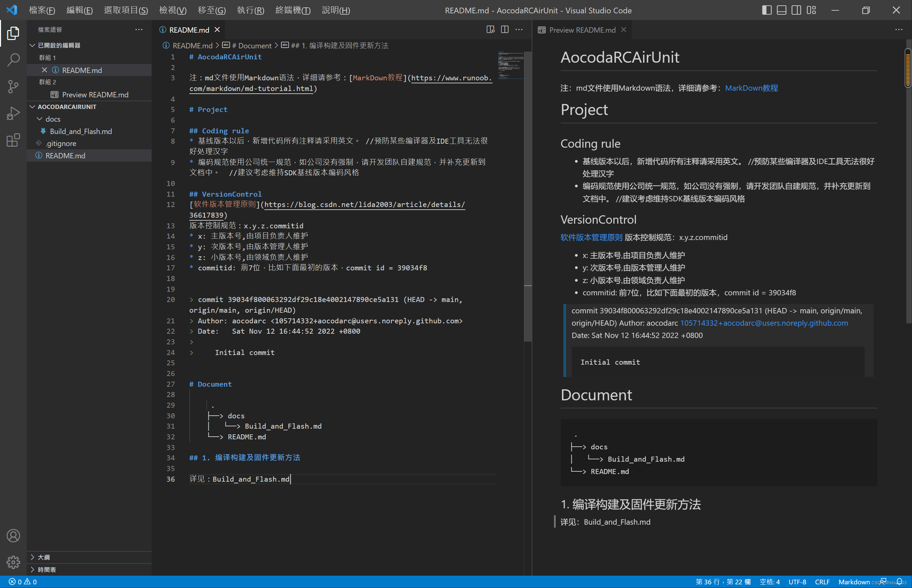The image size is (912, 588).
Task: Click open preview to the side icon
Action: [x=490, y=30]
